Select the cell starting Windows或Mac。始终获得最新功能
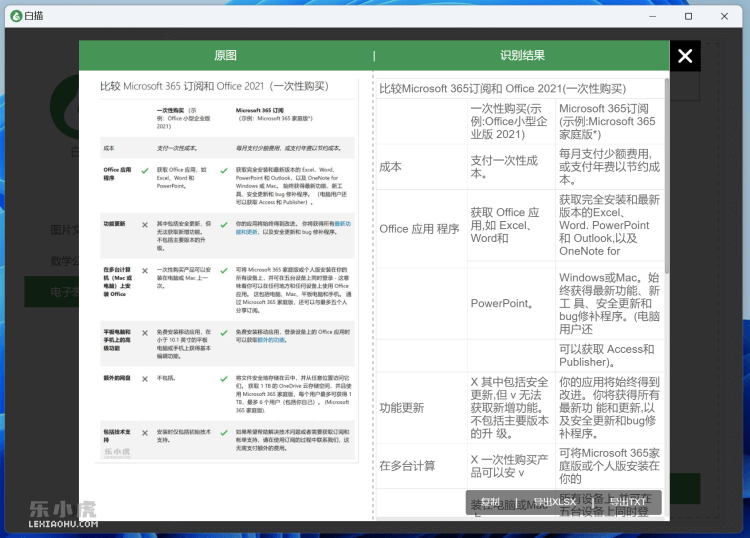 click(610, 303)
